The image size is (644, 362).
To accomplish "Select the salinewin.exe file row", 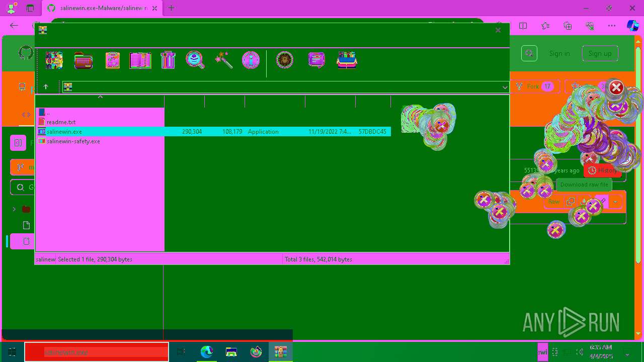I will 213,132.
